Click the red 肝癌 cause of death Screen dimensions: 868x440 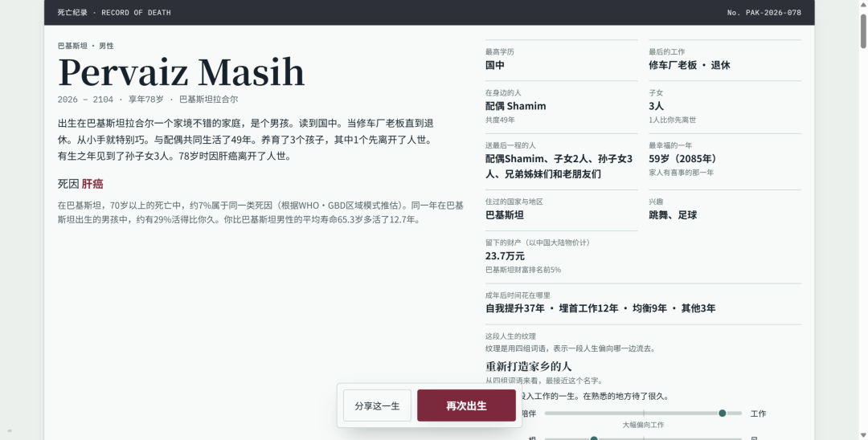[x=92, y=184]
